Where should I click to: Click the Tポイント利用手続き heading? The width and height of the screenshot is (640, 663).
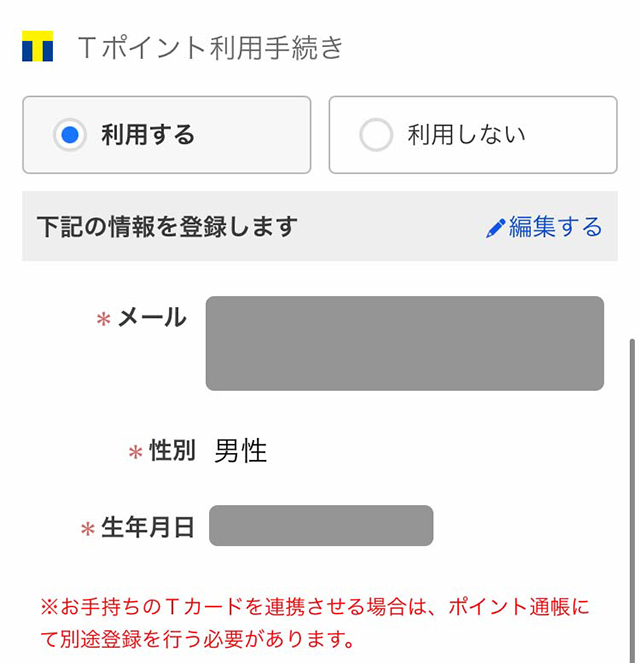pos(210,47)
